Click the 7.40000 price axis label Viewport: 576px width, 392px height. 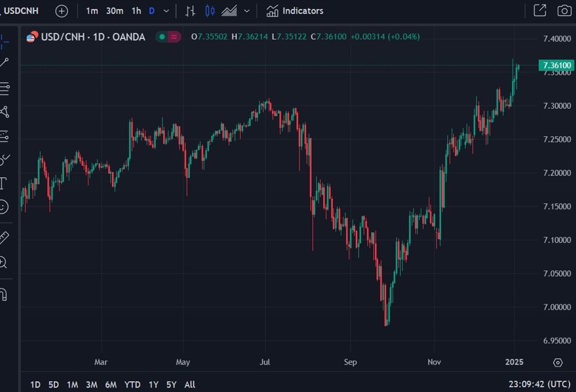[x=557, y=38]
